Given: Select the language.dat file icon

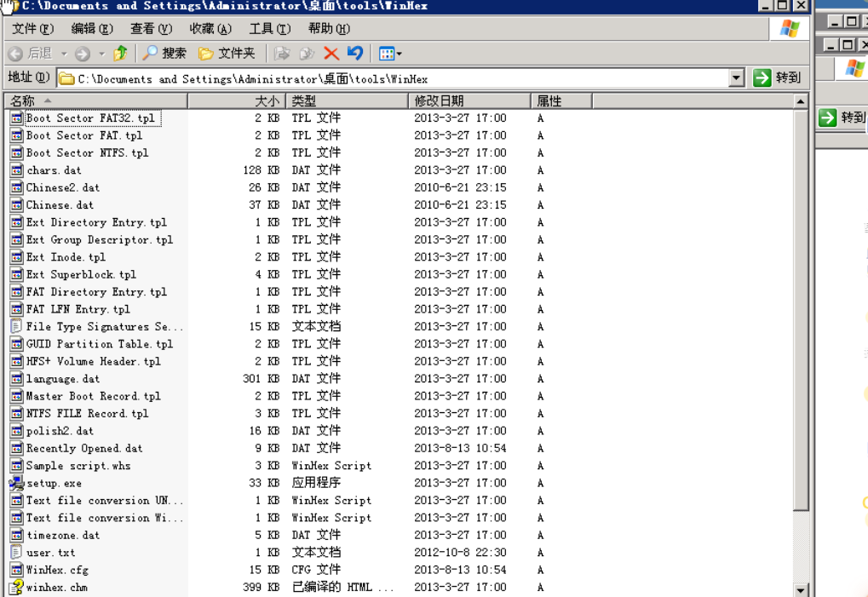Looking at the screenshot, I should point(17,378).
